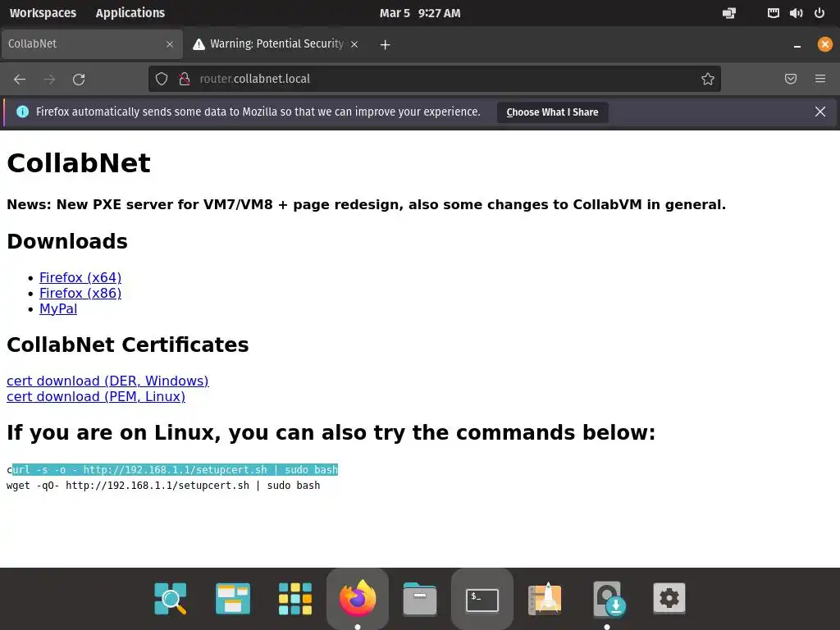This screenshot has height=630, width=840.
Task: Click the CollabNet Certificates heading
Action: pos(127,345)
